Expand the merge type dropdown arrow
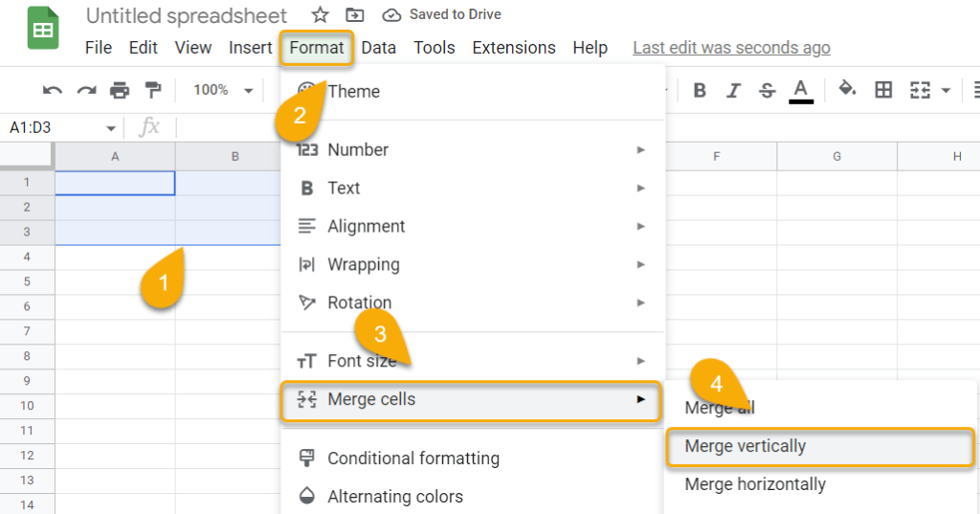This screenshot has width=980, height=514. pos(946,91)
